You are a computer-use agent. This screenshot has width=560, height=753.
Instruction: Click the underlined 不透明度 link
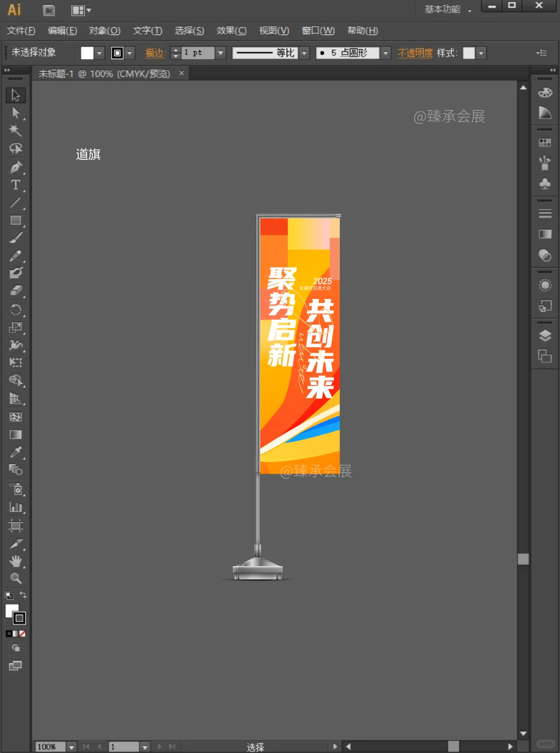[x=414, y=52]
